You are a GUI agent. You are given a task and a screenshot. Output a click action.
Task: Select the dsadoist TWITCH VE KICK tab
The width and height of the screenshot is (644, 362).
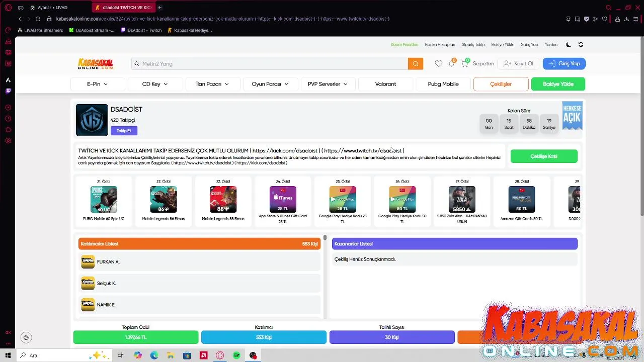click(x=123, y=8)
